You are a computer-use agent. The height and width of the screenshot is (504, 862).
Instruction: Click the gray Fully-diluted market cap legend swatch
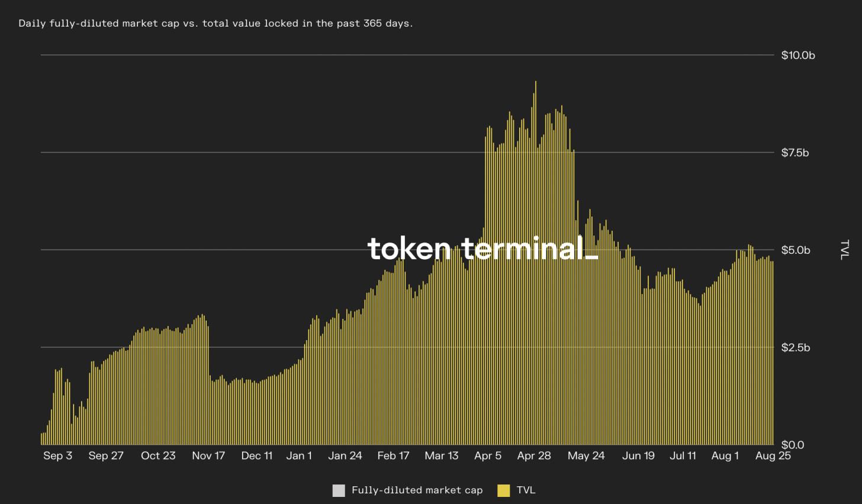click(x=339, y=490)
